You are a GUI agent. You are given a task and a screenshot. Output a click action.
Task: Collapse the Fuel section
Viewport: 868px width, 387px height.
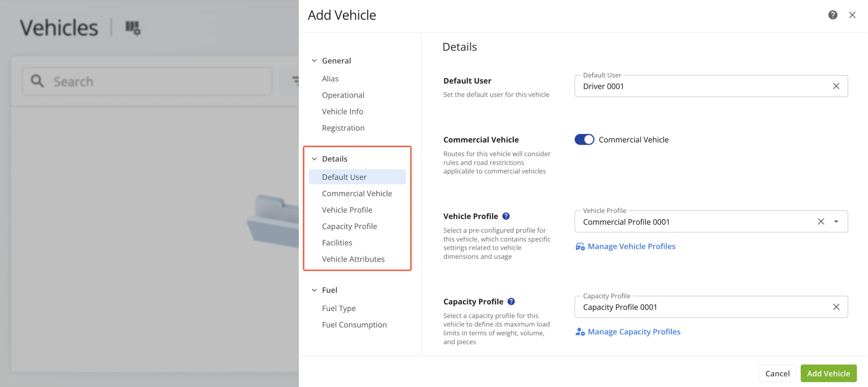point(314,290)
